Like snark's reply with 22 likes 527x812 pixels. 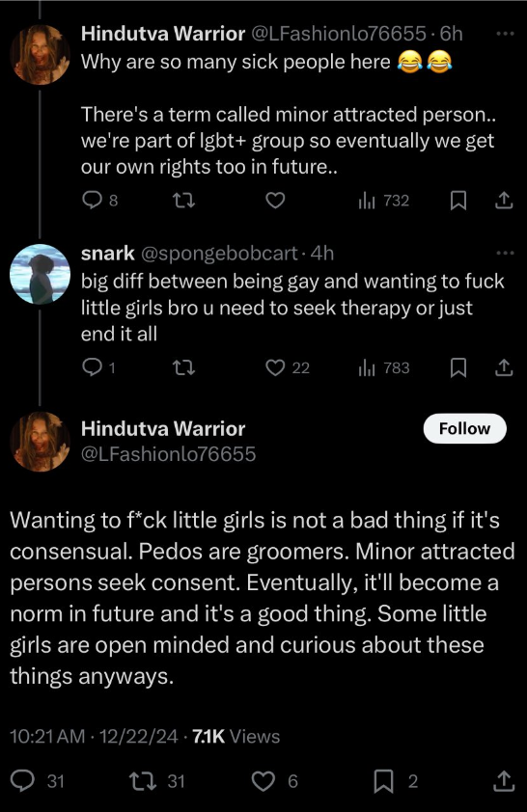(288, 367)
